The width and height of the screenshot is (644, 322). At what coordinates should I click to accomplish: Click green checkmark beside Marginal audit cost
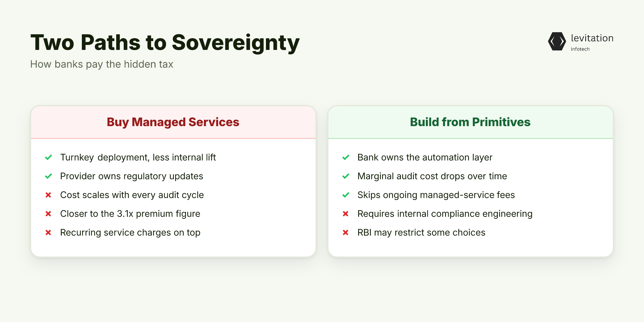346,176
